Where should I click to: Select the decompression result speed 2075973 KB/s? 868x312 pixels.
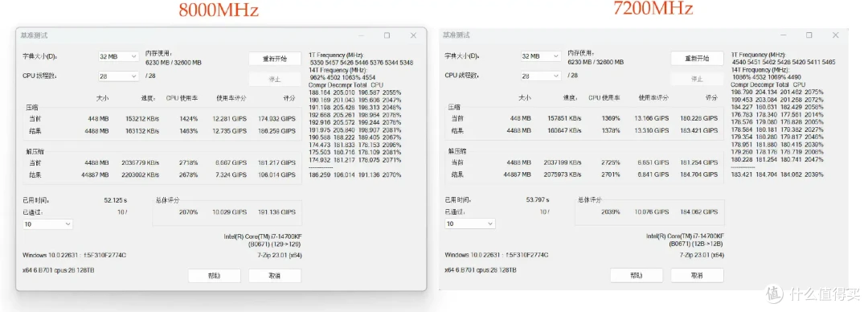pos(563,174)
